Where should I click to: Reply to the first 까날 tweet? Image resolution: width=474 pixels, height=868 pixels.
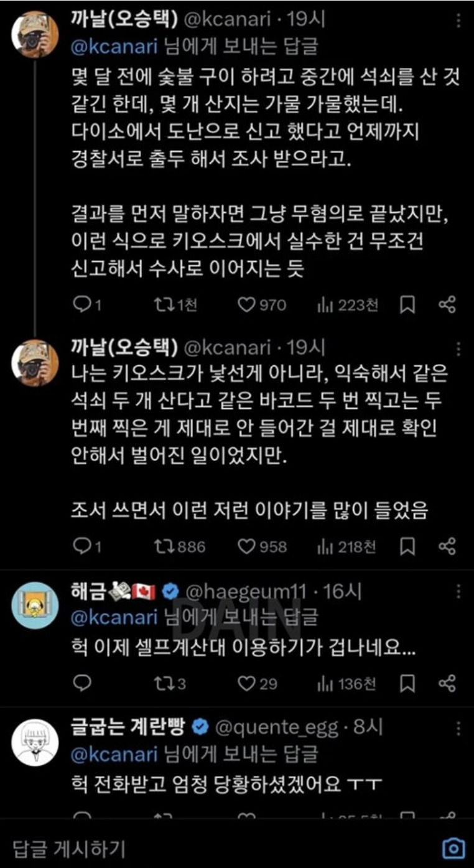tap(81, 304)
